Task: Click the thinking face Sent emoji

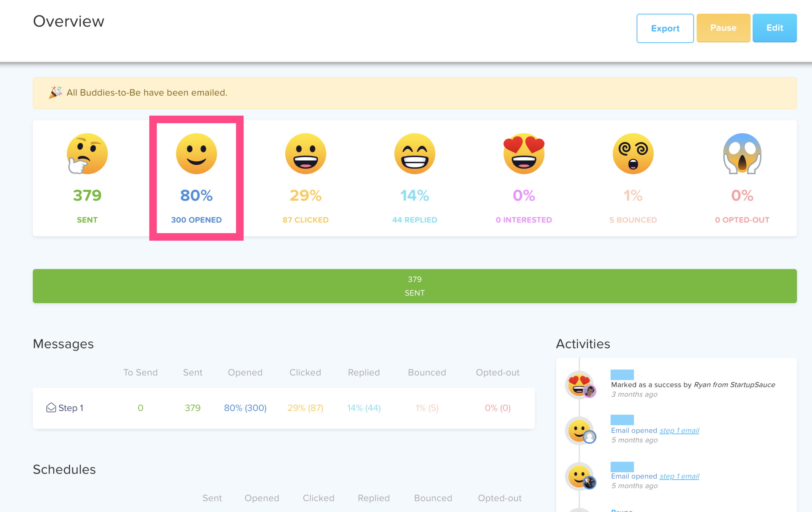Action: coord(87,154)
